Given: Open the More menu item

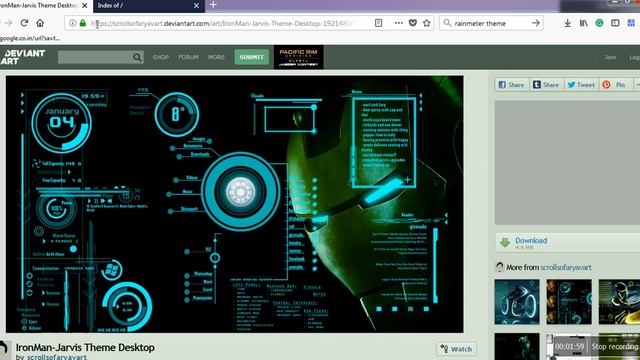Looking at the screenshot, I should (x=216, y=57).
